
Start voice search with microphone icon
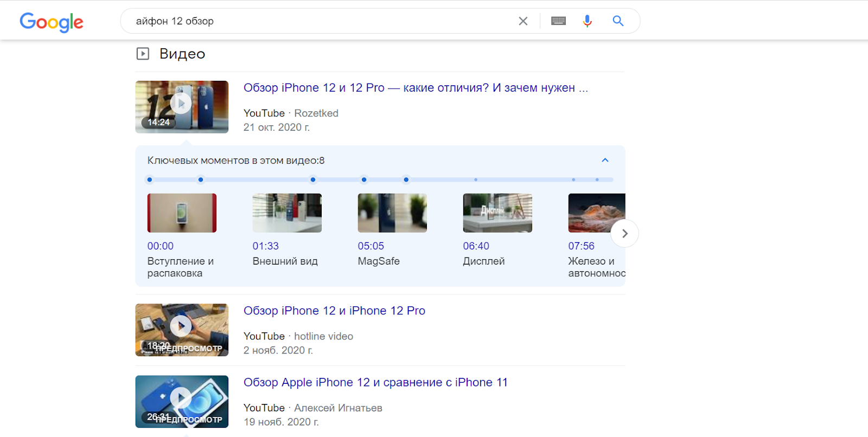(587, 21)
